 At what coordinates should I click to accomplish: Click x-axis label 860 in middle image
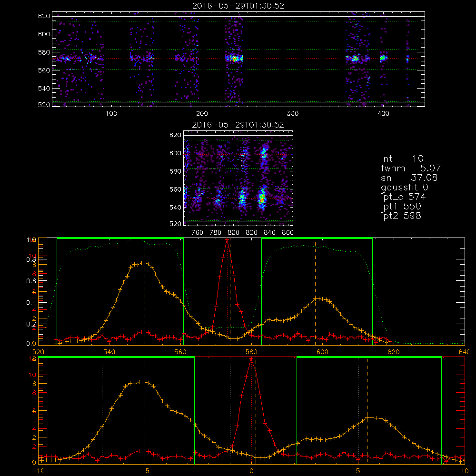(x=288, y=233)
